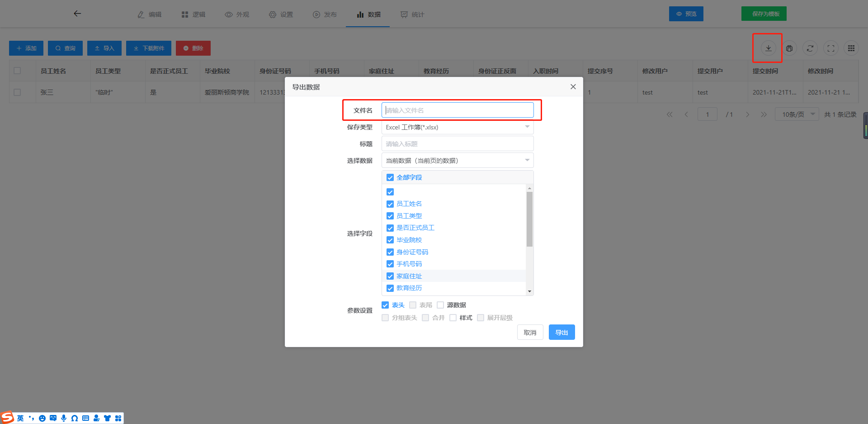Image resolution: width=868 pixels, height=424 pixels.
Task: Click the print icon in toolbar
Action: 789,48
